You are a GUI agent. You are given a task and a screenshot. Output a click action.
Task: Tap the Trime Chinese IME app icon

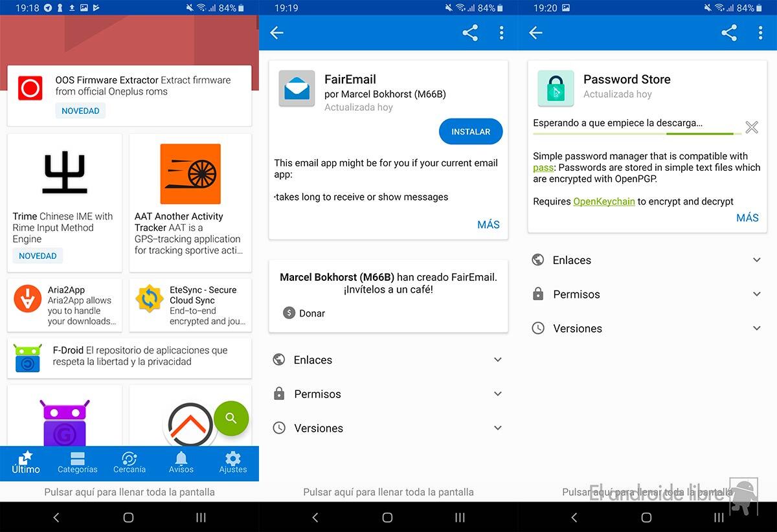[x=65, y=173]
